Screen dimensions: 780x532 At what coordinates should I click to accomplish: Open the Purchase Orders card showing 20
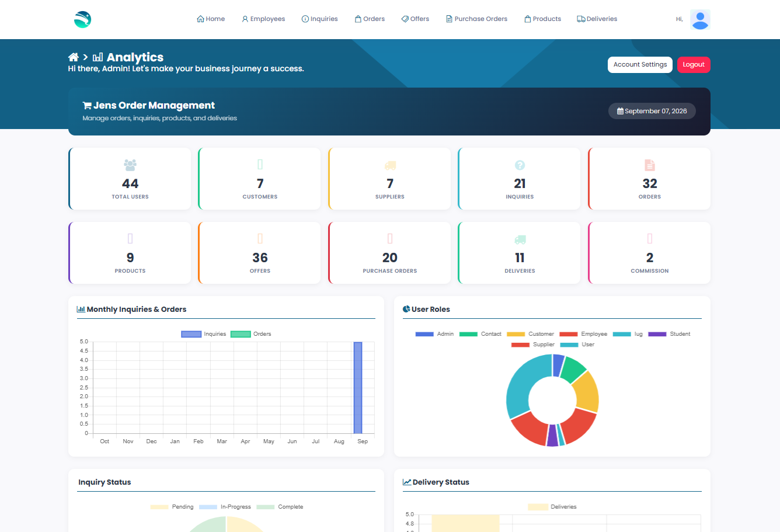pos(389,253)
